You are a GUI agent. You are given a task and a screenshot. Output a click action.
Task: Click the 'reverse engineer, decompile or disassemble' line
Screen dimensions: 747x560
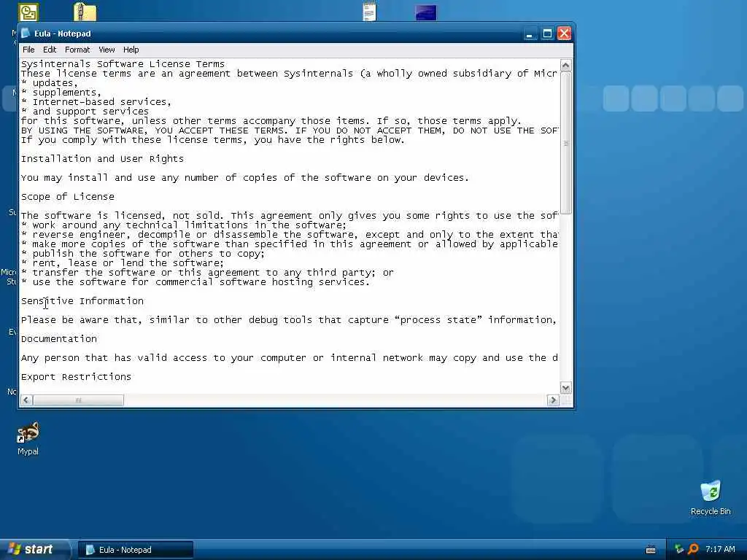click(290, 234)
